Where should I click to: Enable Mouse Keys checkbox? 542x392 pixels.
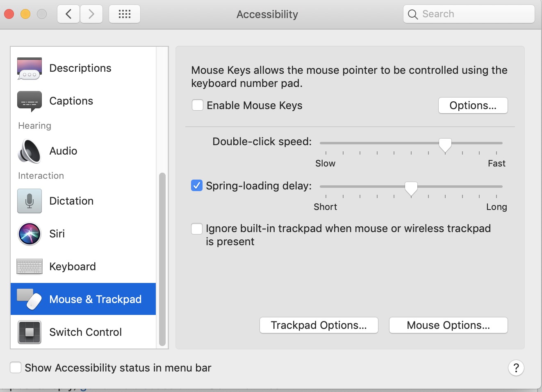tap(198, 105)
